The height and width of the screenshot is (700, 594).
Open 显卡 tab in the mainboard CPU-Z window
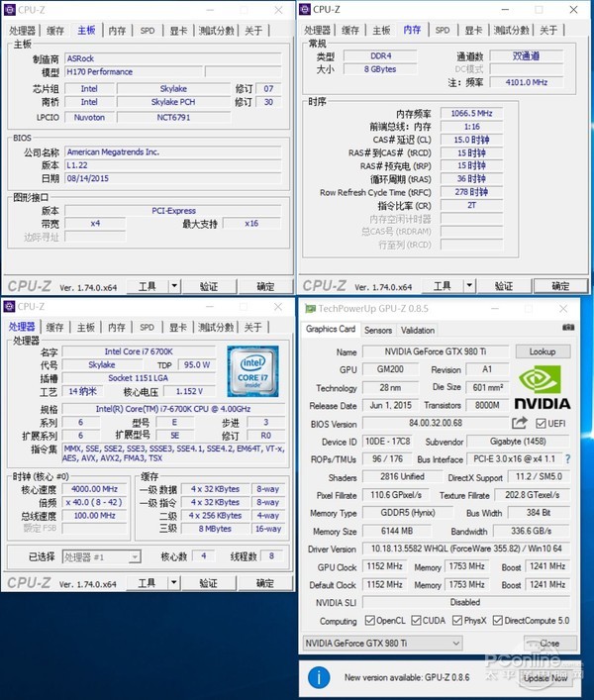178,31
